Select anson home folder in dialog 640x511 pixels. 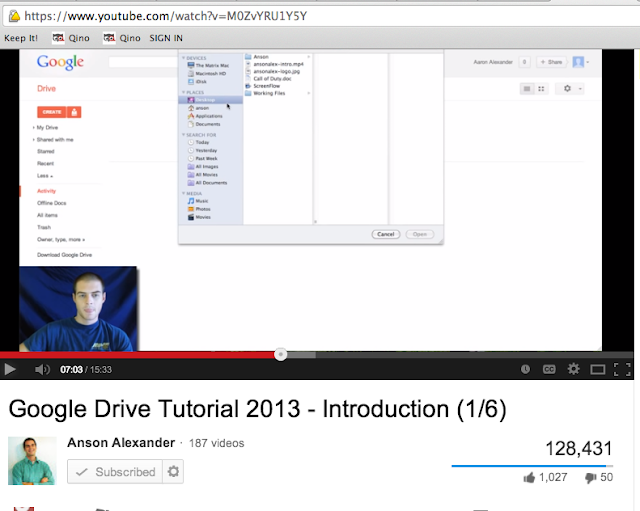198,108
